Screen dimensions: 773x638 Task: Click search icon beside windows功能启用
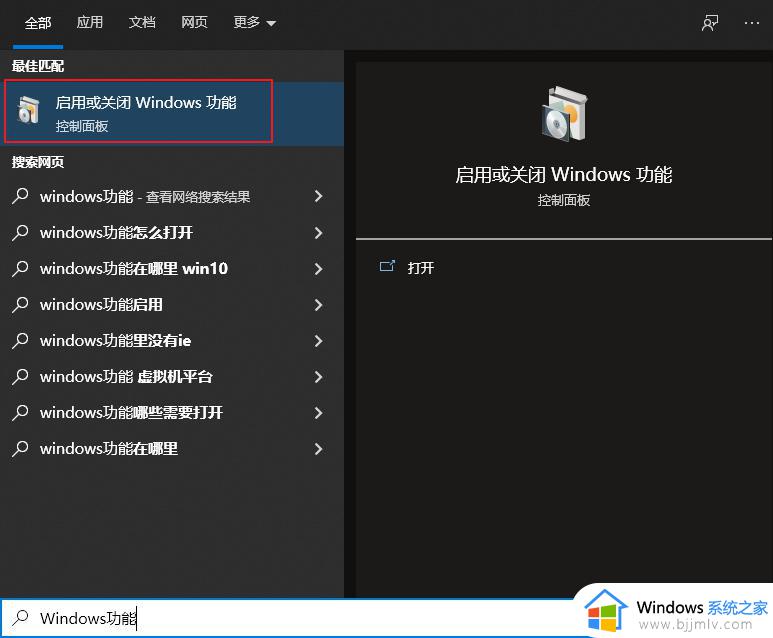click(x=20, y=304)
